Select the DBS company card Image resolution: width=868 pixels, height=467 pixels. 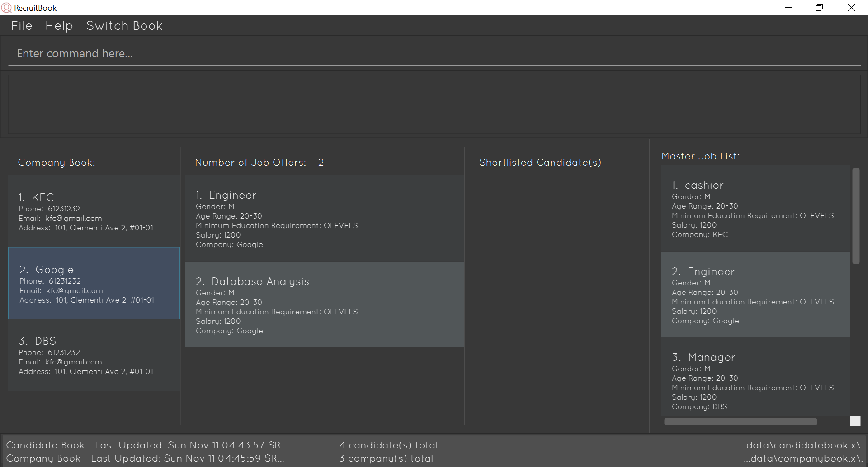click(x=94, y=355)
